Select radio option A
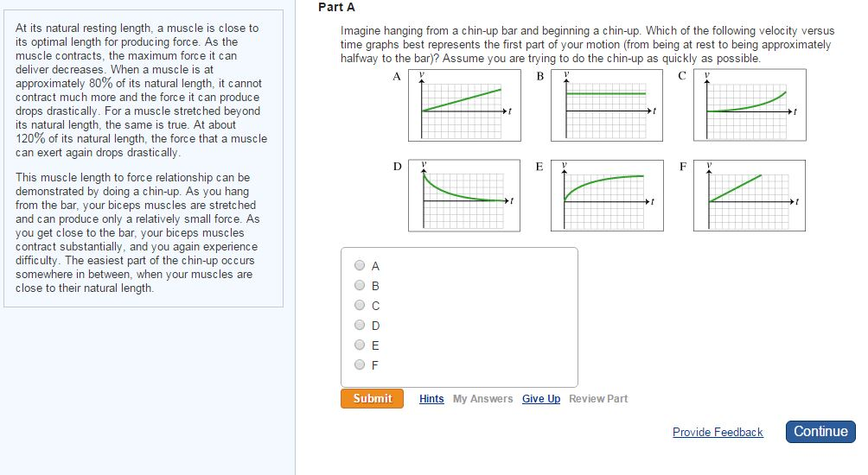This screenshot has width=868, height=475. point(360,266)
